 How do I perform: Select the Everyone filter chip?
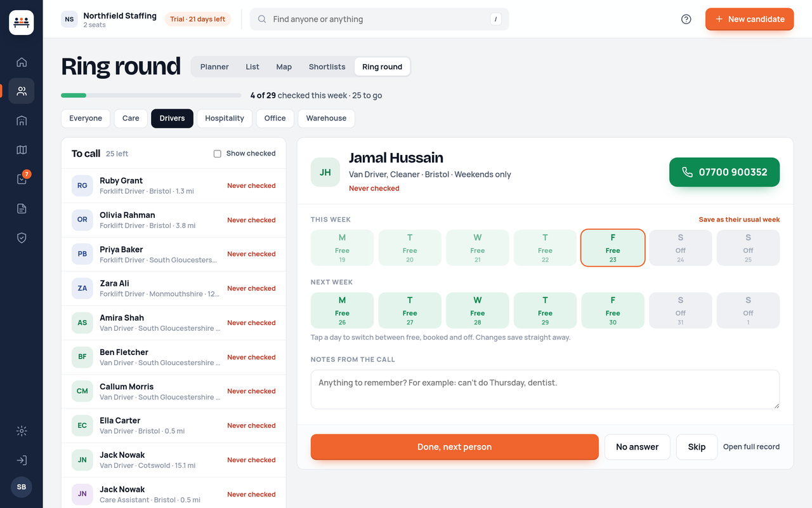click(x=86, y=118)
